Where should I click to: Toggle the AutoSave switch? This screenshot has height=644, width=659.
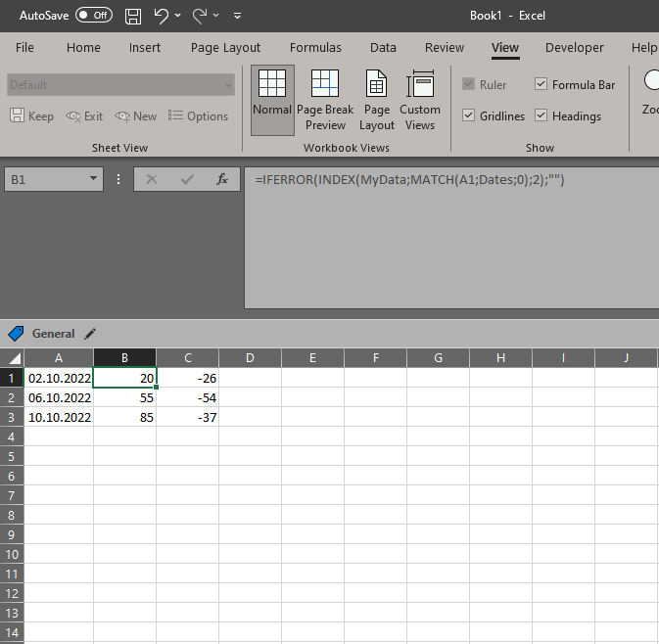(94, 16)
